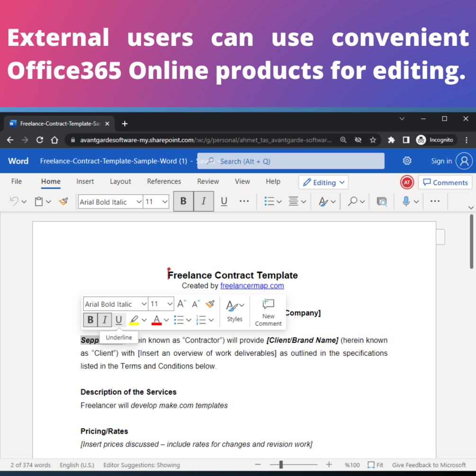This screenshot has width=476, height=476.
Task: Click the zoom in plus button
Action: 329,465
